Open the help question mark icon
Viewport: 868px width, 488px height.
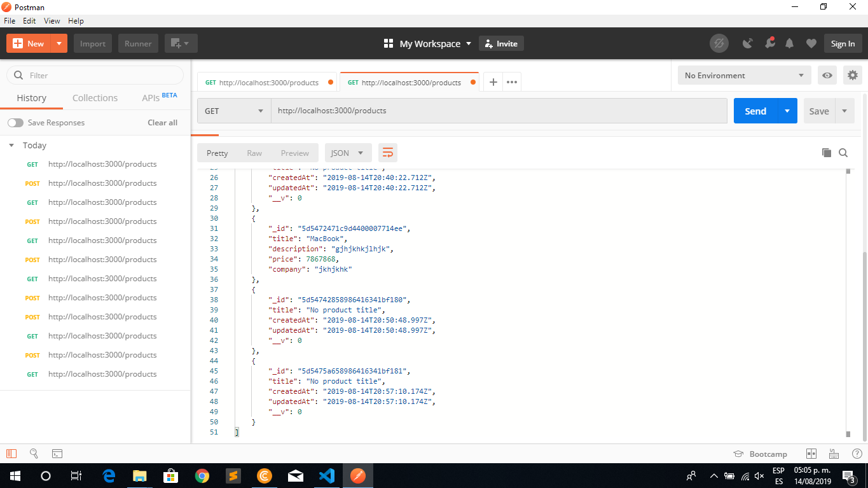point(857,454)
